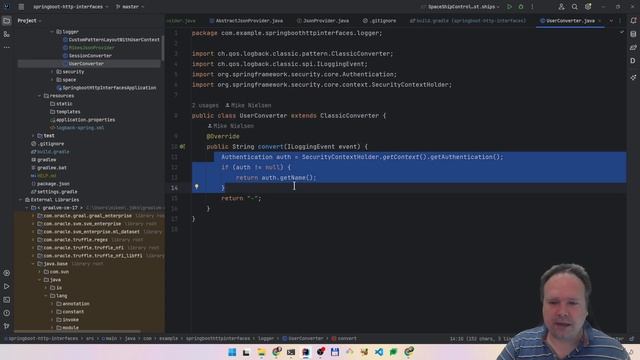Open IntelliJ IDEA taskbar icon
The height and width of the screenshot is (360, 640).
306,352
